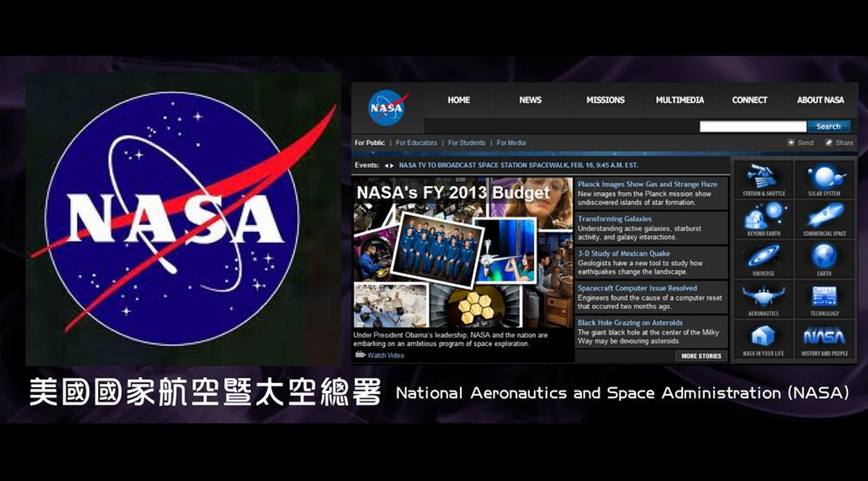This screenshot has height=481, width=868.
Task: Click the NASA TV spacewalk broadcast event link
Action: pos(518,165)
